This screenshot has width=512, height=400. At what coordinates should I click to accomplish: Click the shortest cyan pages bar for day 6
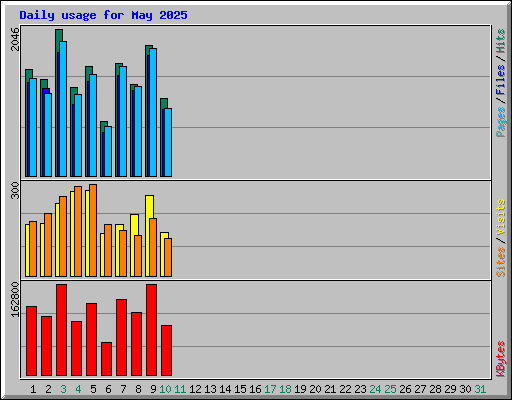108,151
